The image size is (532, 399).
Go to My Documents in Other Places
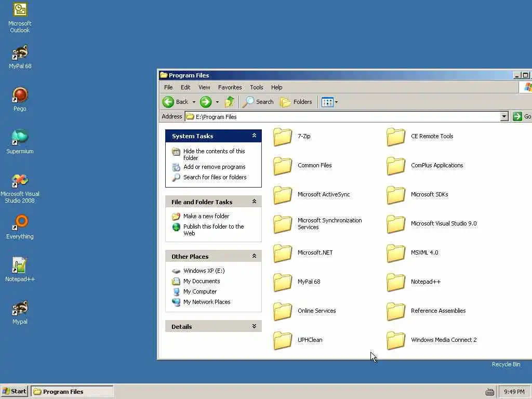(202, 281)
